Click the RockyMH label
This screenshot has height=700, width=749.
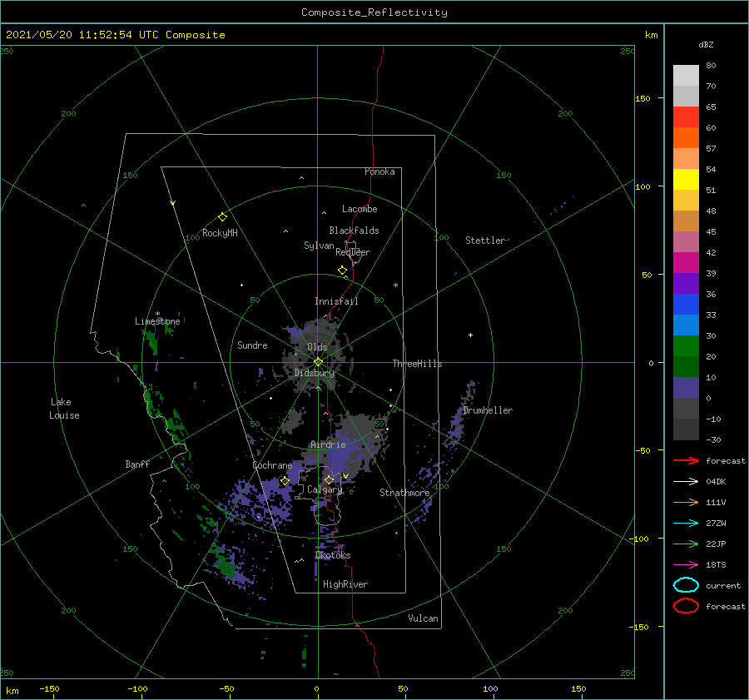[x=220, y=233]
